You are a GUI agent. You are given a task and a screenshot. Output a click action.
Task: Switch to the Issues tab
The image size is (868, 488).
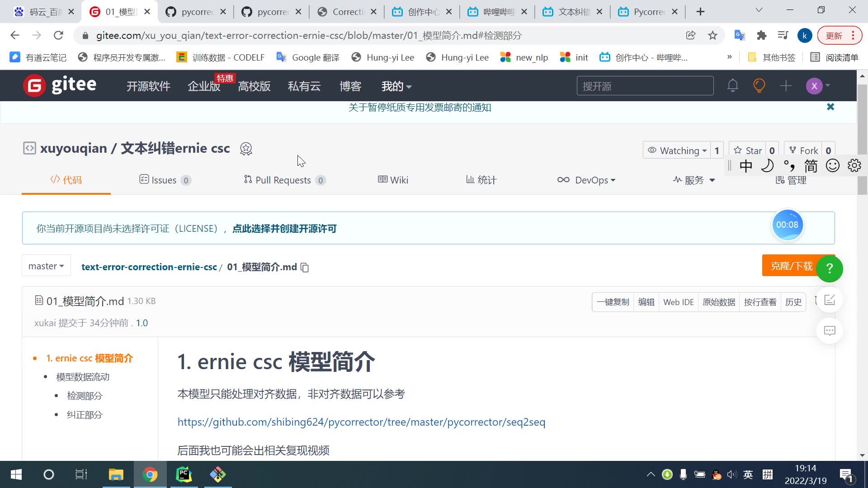(165, 180)
